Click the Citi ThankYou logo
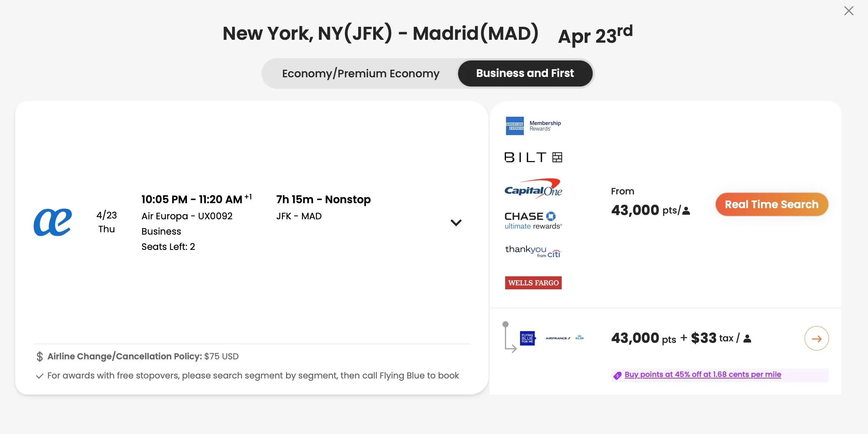The width and height of the screenshot is (868, 434). point(533,251)
